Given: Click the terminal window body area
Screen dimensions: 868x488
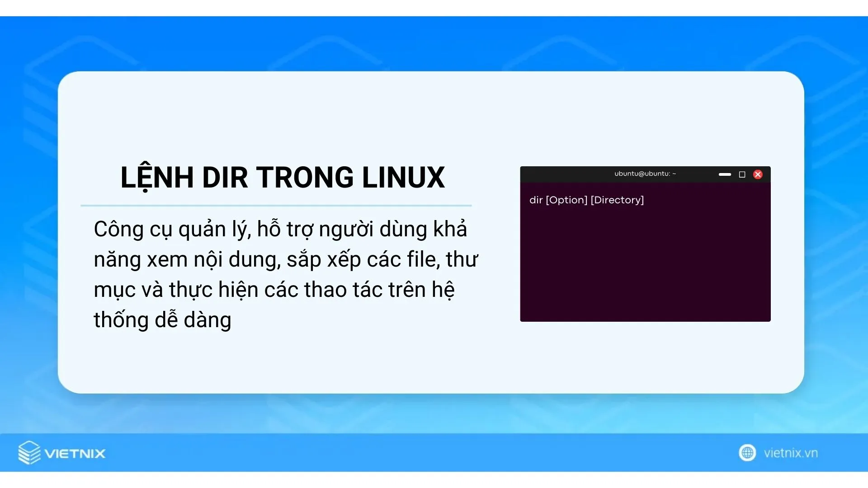Looking at the screenshot, I should tap(645, 252).
